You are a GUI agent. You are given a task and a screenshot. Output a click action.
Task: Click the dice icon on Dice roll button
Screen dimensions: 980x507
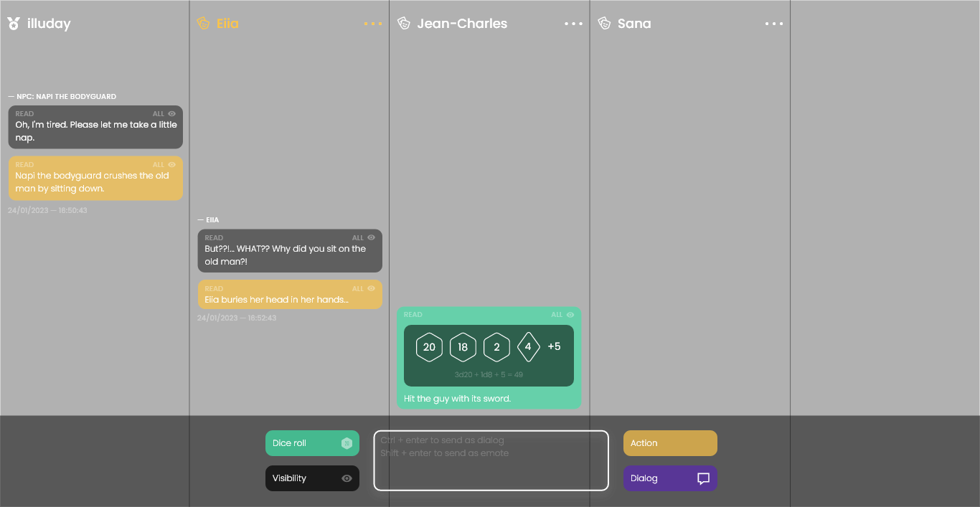pyautogui.click(x=347, y=443)
